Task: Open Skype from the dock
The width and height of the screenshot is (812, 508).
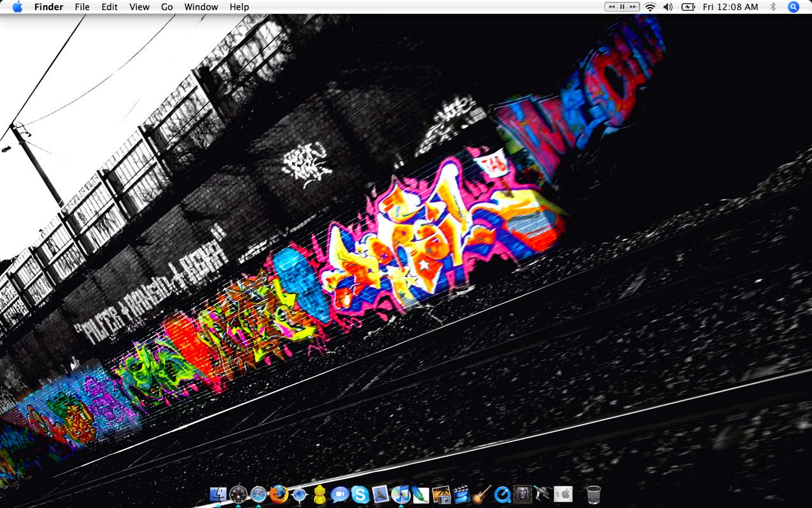Action: pos(360,494)
